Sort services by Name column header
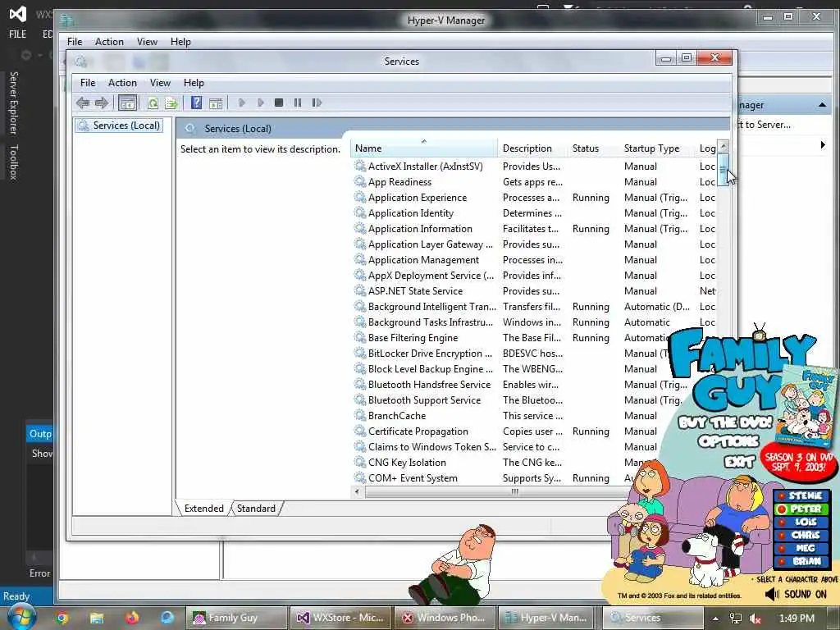840x630 pixels. (424, 148)
